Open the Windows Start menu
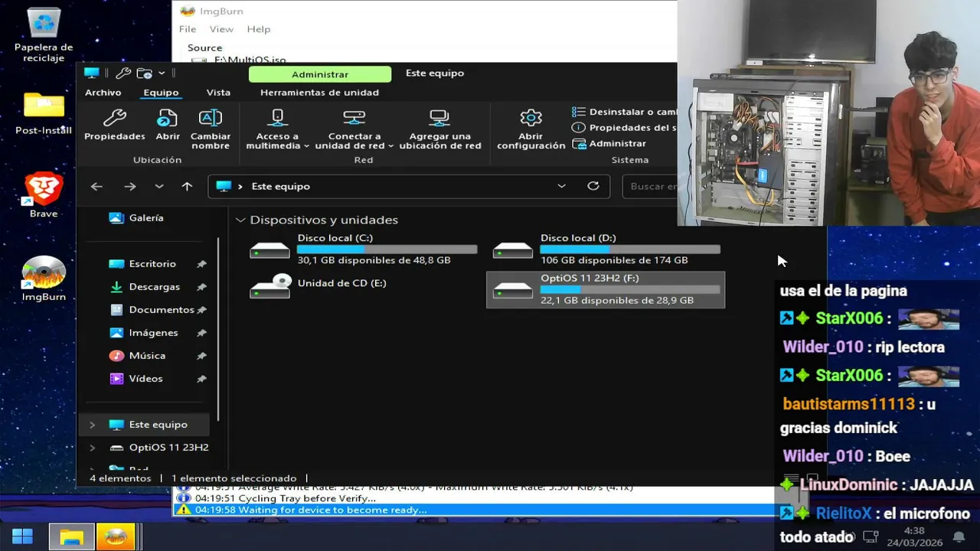 (22, 536)
